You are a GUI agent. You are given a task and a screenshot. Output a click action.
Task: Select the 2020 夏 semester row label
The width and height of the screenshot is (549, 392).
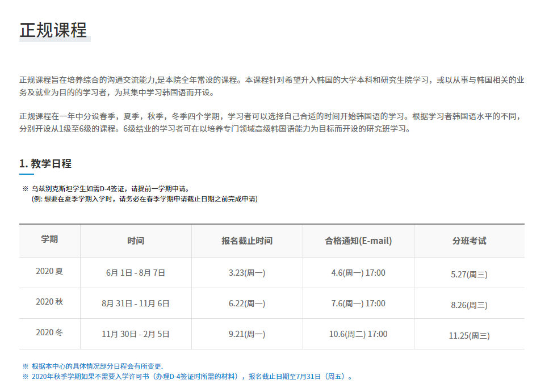point(49,271)
